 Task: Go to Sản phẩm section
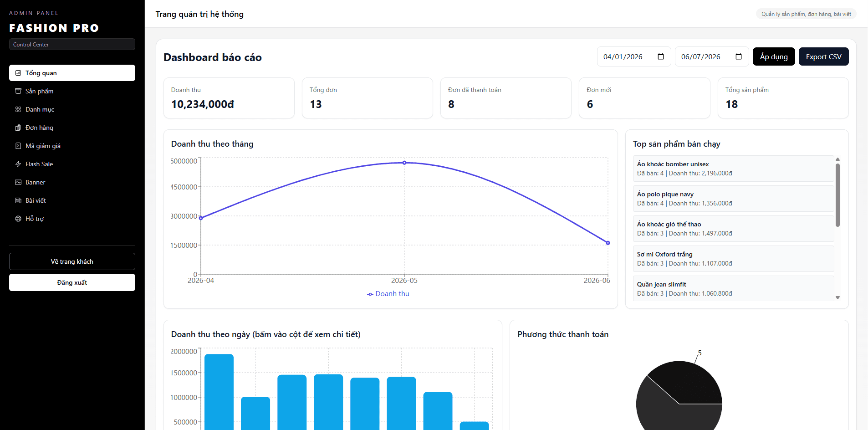72,91
